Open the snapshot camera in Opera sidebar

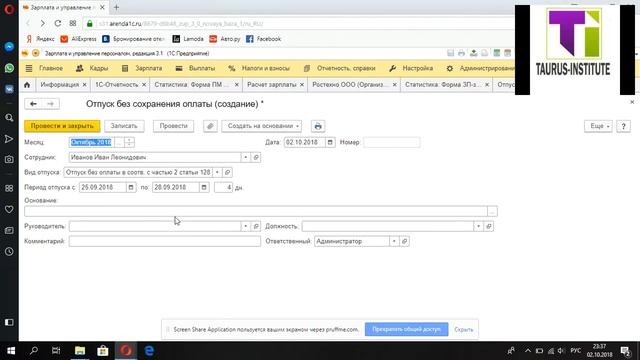click(x=9, y=160)
